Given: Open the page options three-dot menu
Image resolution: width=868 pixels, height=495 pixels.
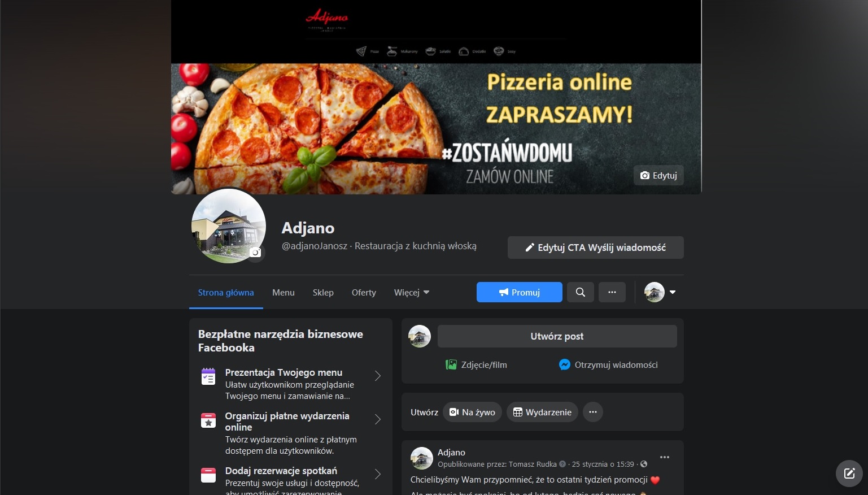Looking at the screenshot, I should [612, 292].
